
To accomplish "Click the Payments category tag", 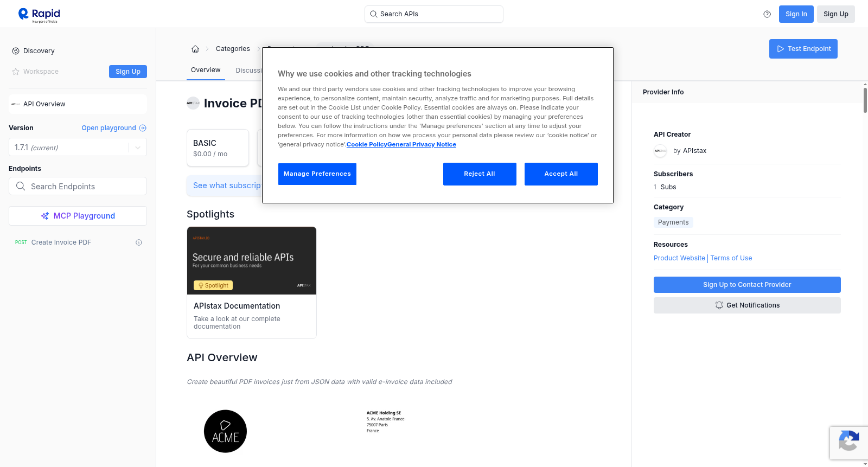I will point(673,222).
